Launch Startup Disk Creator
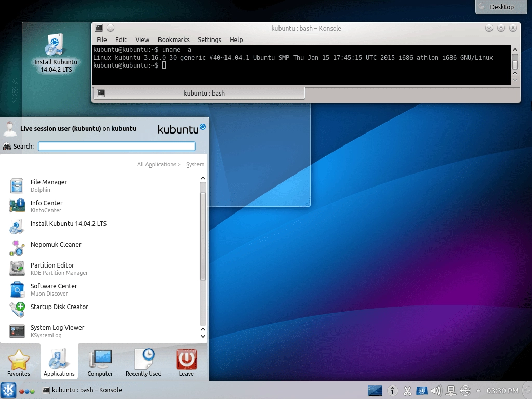The image size is (532, 399). [102, 310]
